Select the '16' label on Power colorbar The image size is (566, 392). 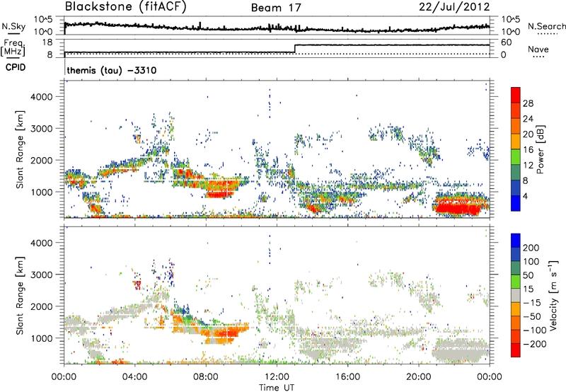tap(528, 150)
